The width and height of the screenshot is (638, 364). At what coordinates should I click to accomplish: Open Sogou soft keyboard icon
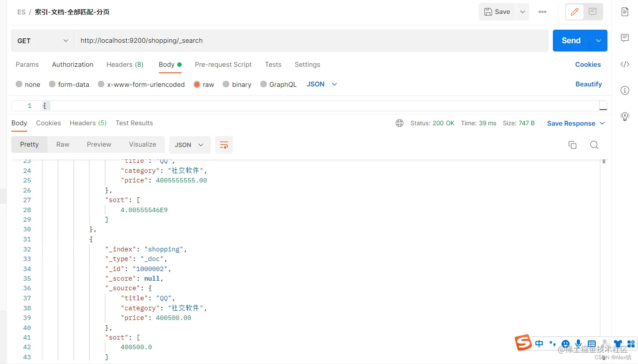tap(592, 343)
